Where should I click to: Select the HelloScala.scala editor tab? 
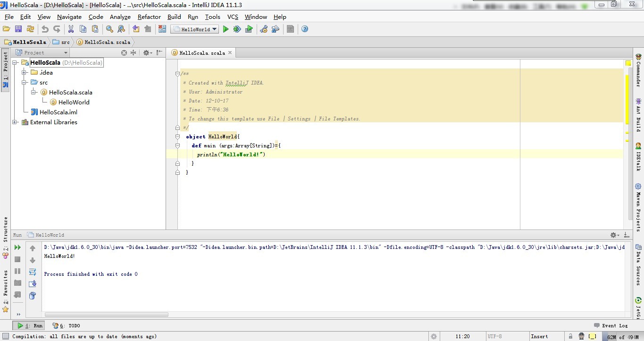(201, 53)
